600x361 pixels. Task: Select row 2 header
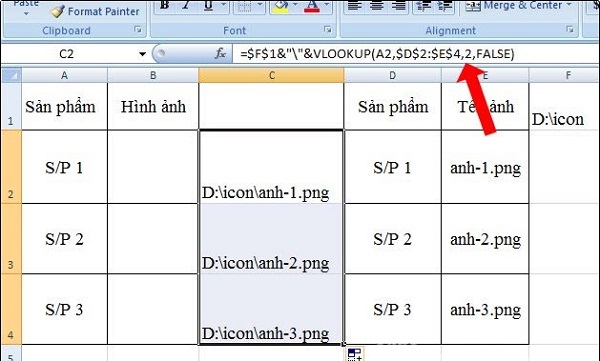[11, 167]
